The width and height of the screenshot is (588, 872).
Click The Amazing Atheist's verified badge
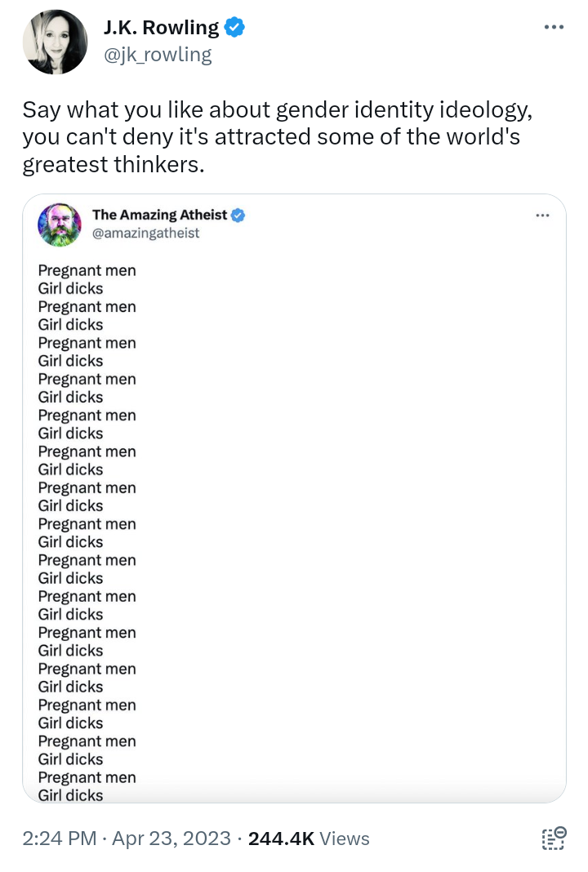click(x=238, y=216)
